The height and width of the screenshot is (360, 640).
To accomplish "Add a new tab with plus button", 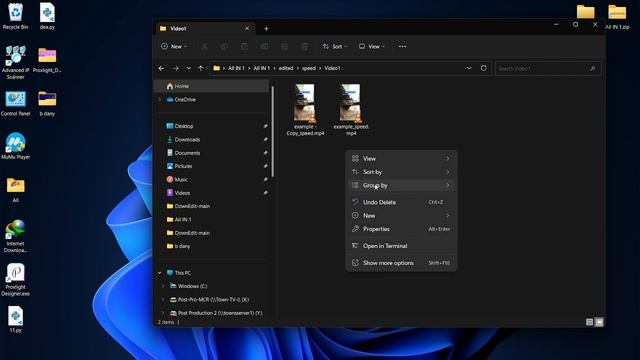I will click(266, 29).
